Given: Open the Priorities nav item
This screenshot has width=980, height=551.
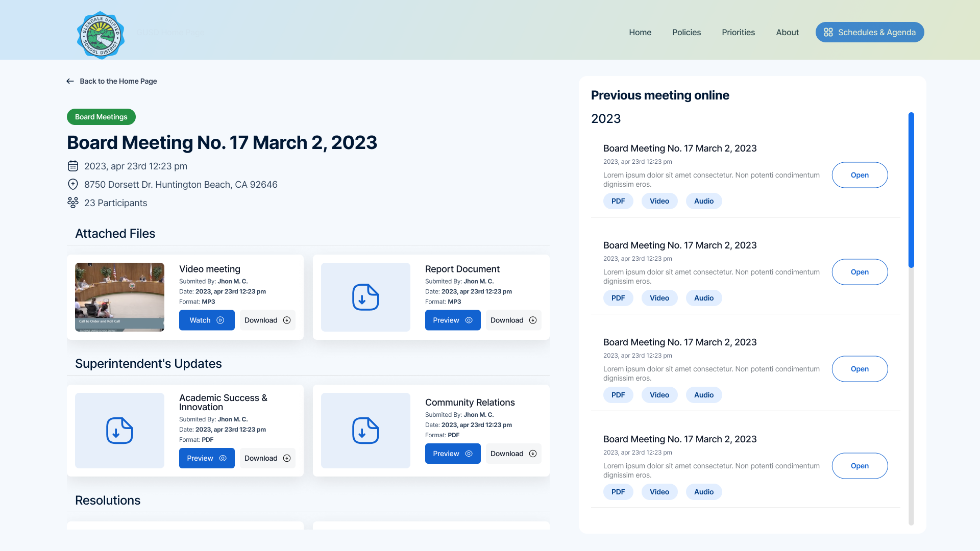Looking at the screenshot, I should tap(738, 32).
